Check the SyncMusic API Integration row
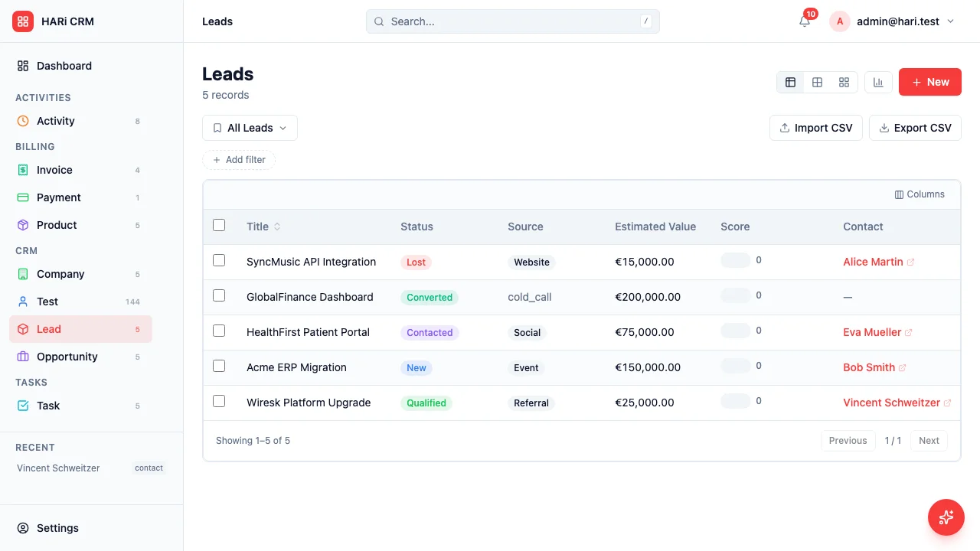 pyautogui.click(x=219, y=260)
